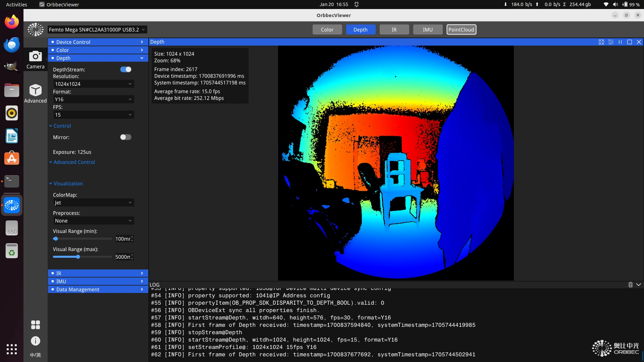Open Ubuntu Software from the dock
644x362 pixels.
click(12, 158)
